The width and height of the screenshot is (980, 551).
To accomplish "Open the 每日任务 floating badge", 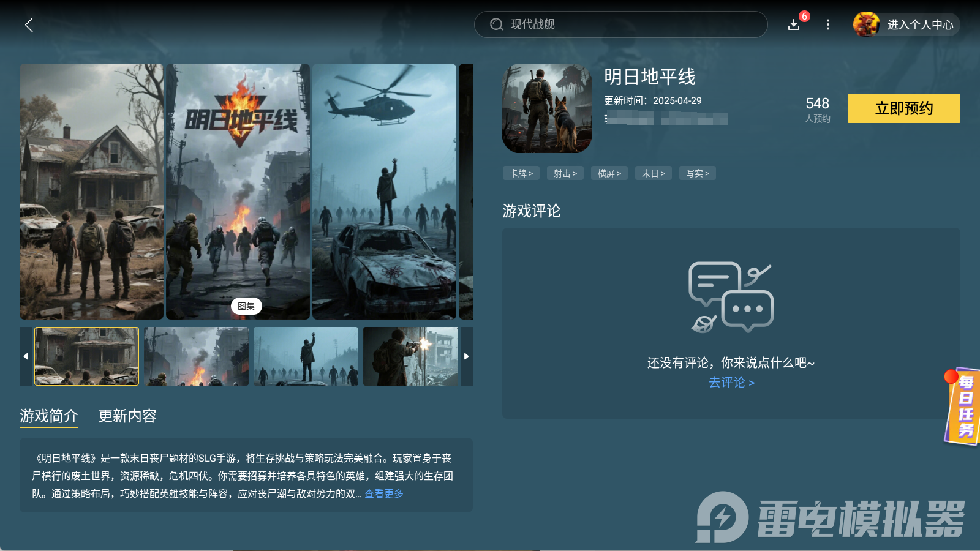I will 963,407.
